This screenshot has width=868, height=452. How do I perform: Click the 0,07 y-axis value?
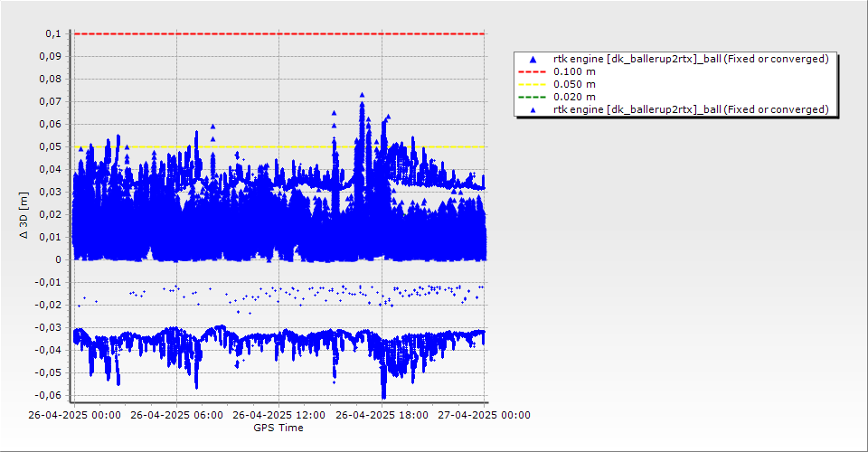[x=51, y=102]
